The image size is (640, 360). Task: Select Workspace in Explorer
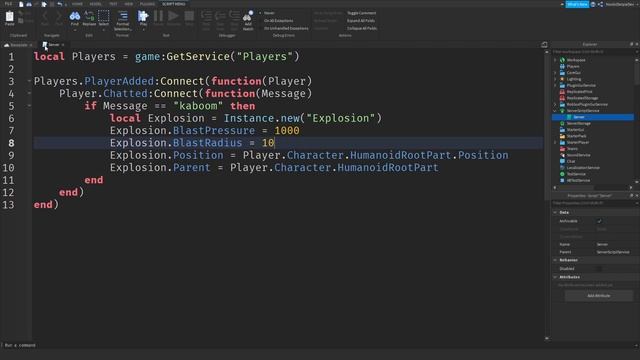576,60
